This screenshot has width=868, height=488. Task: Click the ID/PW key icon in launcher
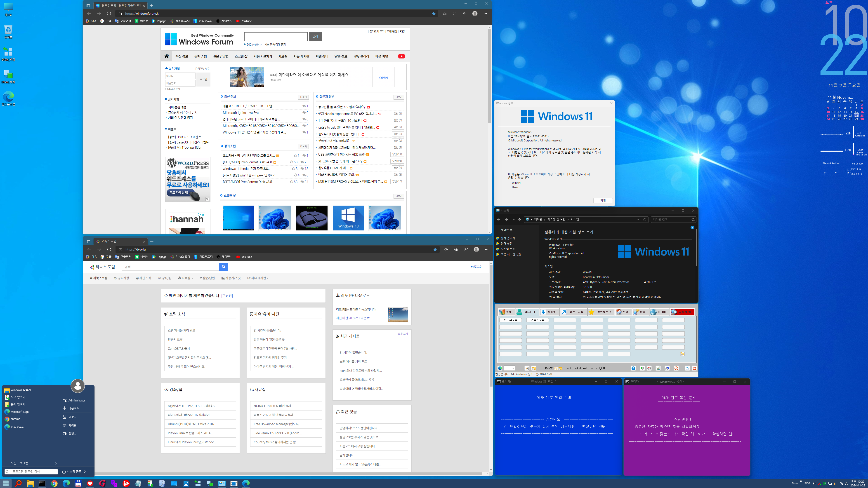556,368
